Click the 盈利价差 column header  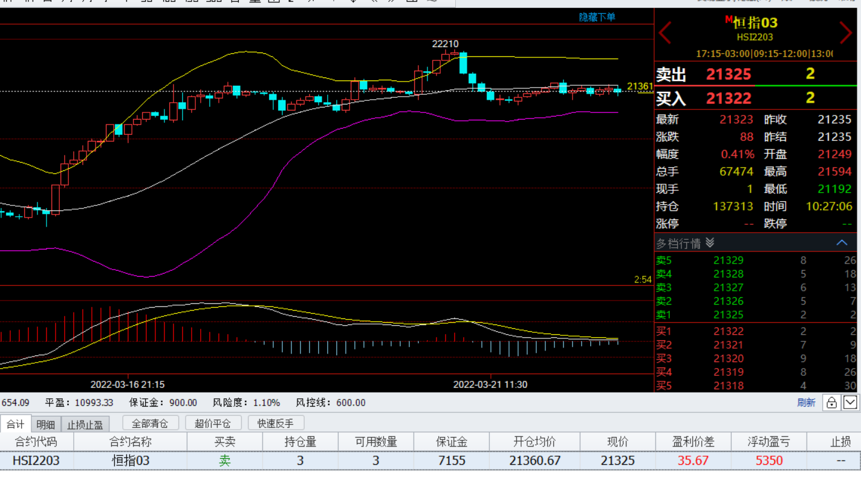click(694, 442)
